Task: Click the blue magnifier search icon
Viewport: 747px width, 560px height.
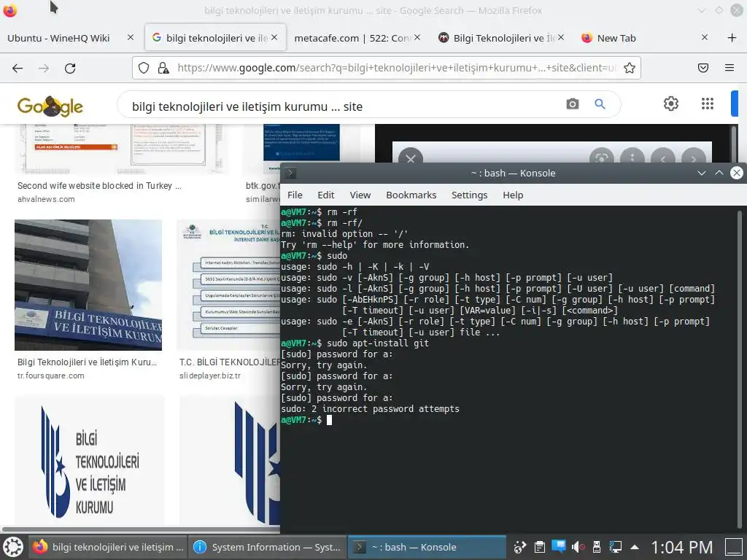Action: click(600, 104)
